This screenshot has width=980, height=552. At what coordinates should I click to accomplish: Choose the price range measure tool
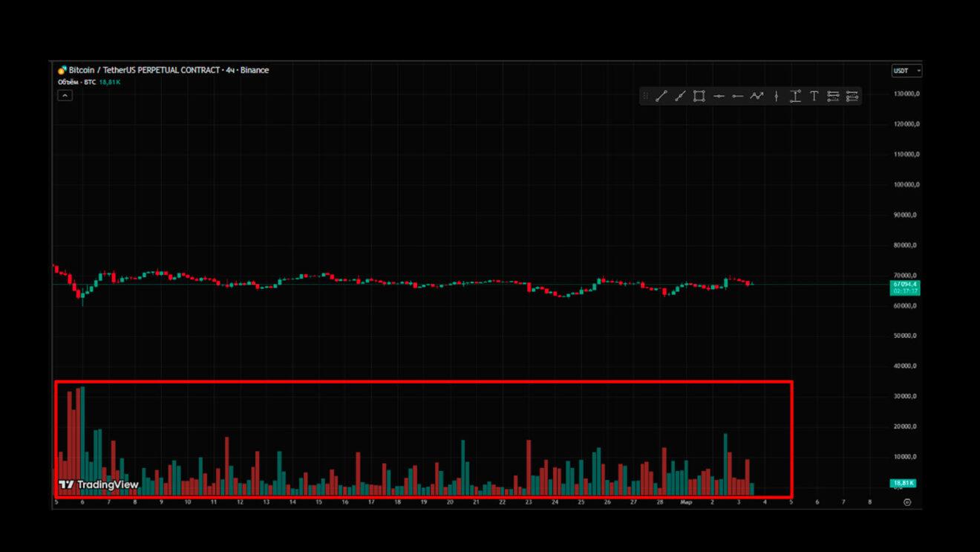pos(795,96)
